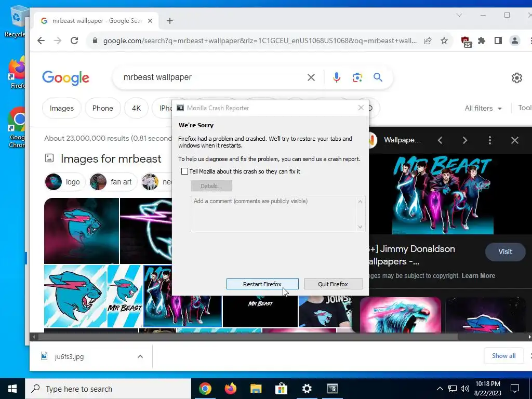
Task: Open the MR BEAST striped logo thumbnail
Action: (125, 296)
